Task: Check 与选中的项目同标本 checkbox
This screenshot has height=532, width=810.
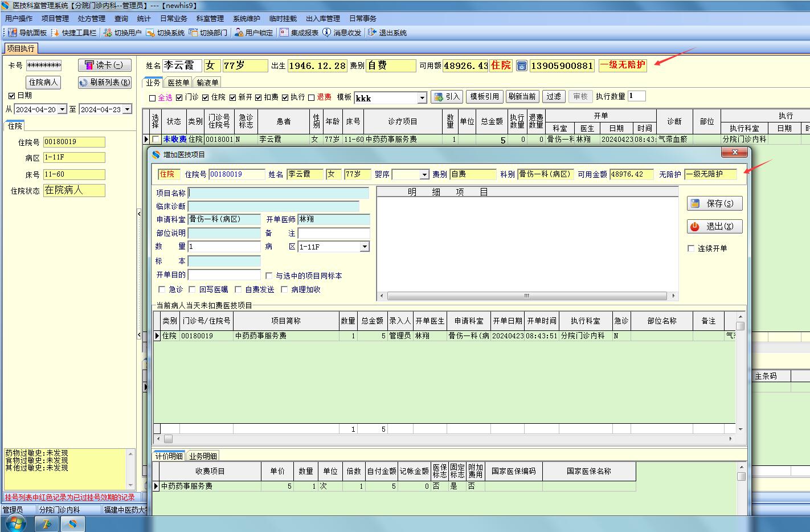Action: [x=269, y=276]
